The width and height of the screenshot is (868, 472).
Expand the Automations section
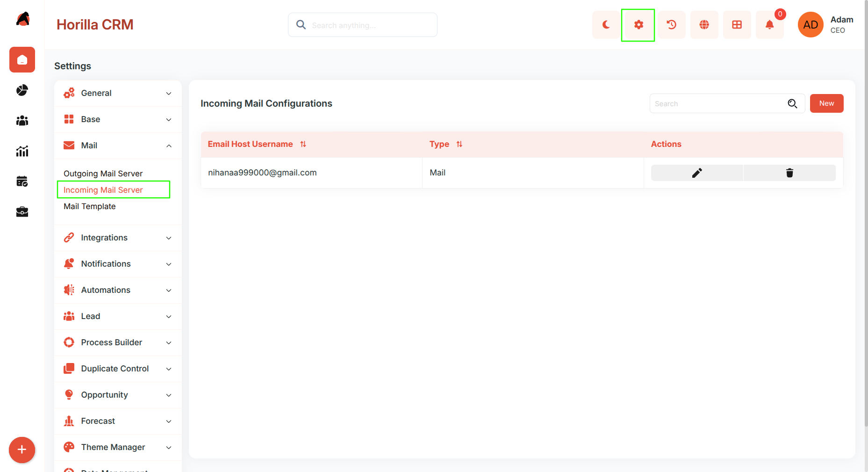tap(118, 290)
